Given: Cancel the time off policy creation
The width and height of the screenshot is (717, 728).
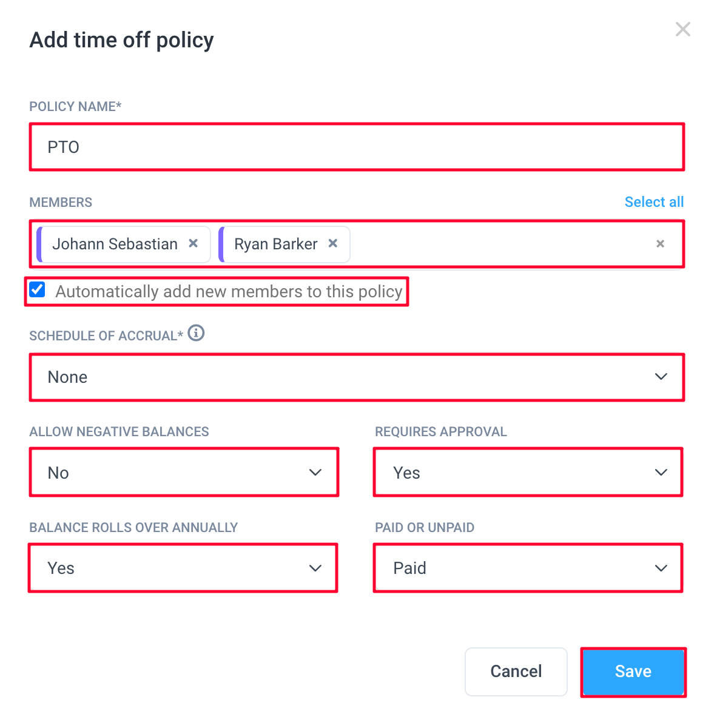Looking at the screenshot, I should click(516, 672).
